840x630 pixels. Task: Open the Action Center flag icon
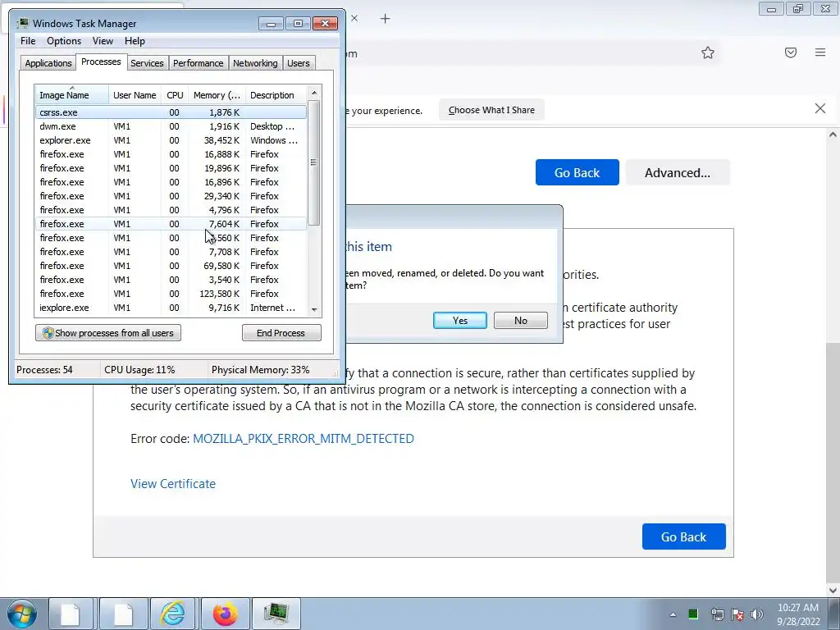click(737, 614)
